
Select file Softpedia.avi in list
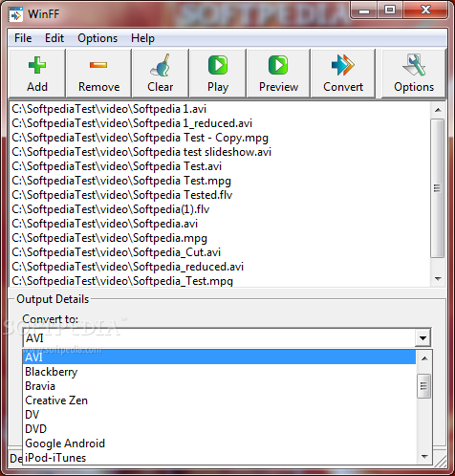[220, 224]
